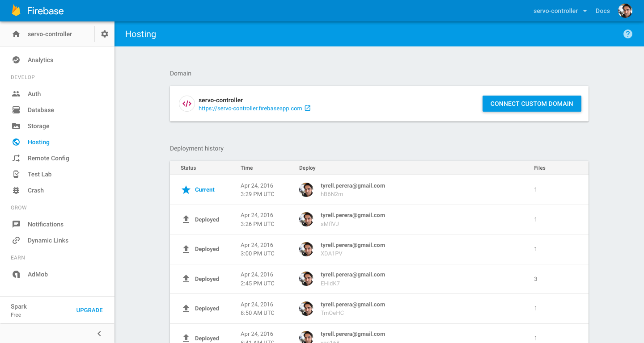Click the Current status label
The image size is (644, 343).
click(x=205, y=190)
